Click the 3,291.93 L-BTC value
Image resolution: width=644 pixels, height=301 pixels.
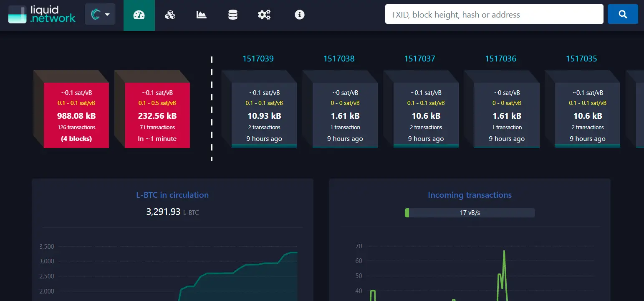point(172,212)
